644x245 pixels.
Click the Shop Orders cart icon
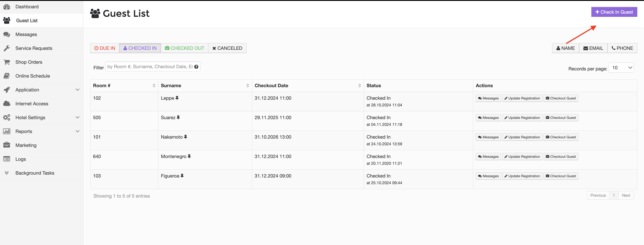point(7,62)
